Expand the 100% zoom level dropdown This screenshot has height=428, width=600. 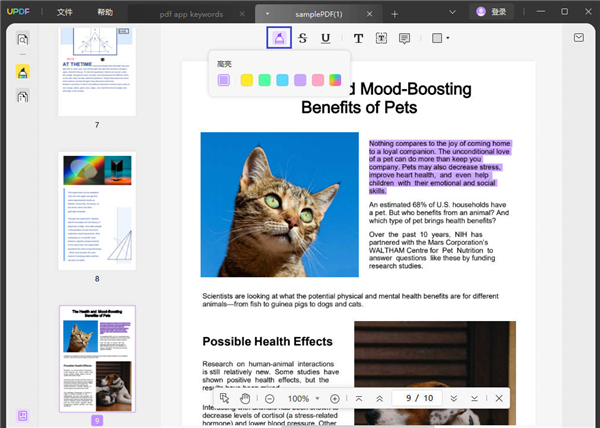click(x=319, y=398)
